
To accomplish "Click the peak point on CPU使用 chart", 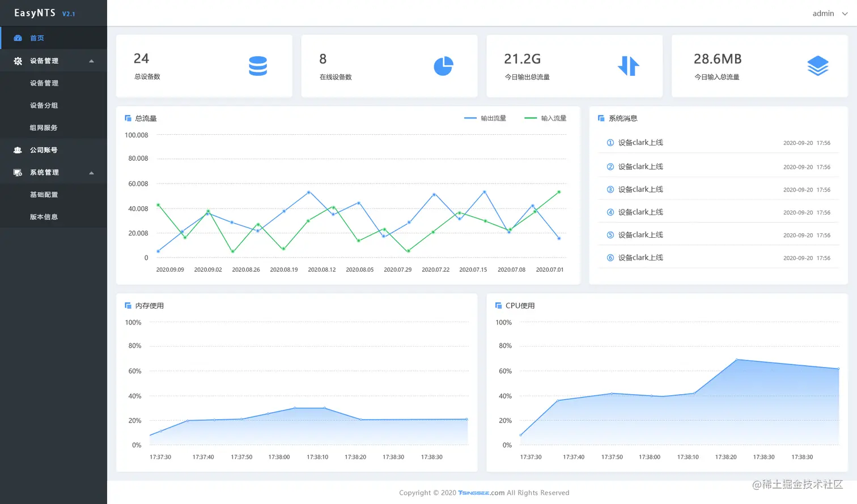I will click(x=737, y=360).
